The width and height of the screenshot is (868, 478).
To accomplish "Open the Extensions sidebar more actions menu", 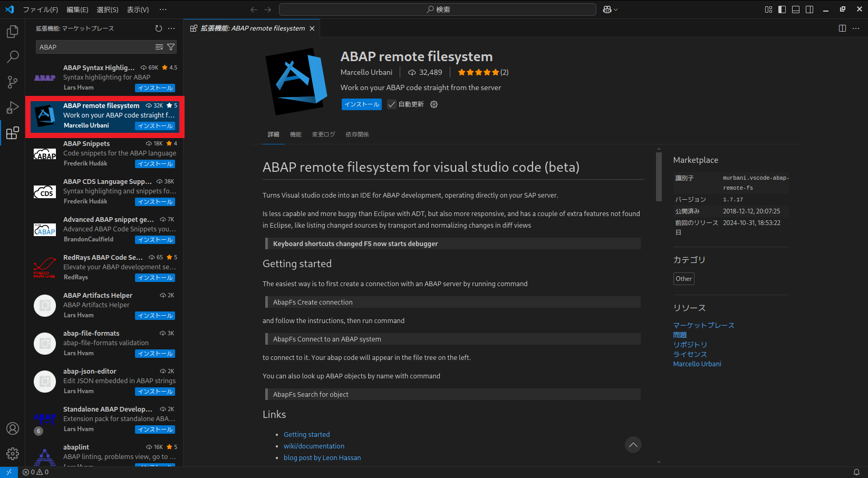I will pyautogui.click(x=171, y=28).
